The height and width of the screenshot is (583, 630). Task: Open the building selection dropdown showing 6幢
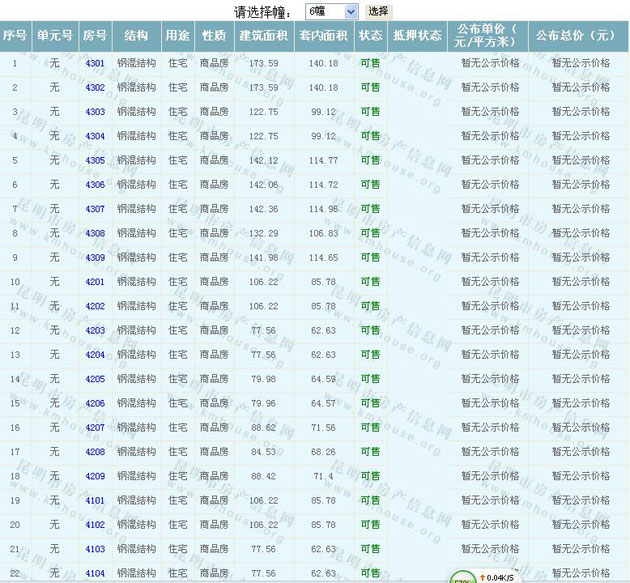(x=331, y=11)
